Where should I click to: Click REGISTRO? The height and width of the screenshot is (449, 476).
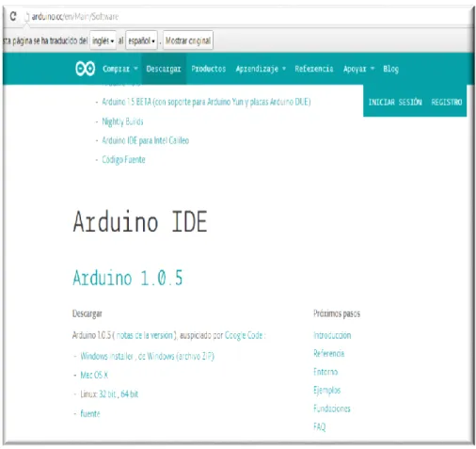(447, 103)
